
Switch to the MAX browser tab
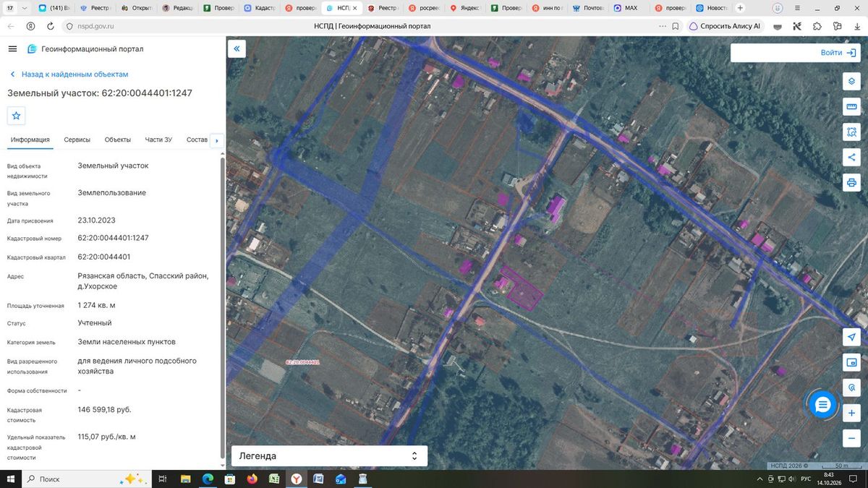click(630, 8)
